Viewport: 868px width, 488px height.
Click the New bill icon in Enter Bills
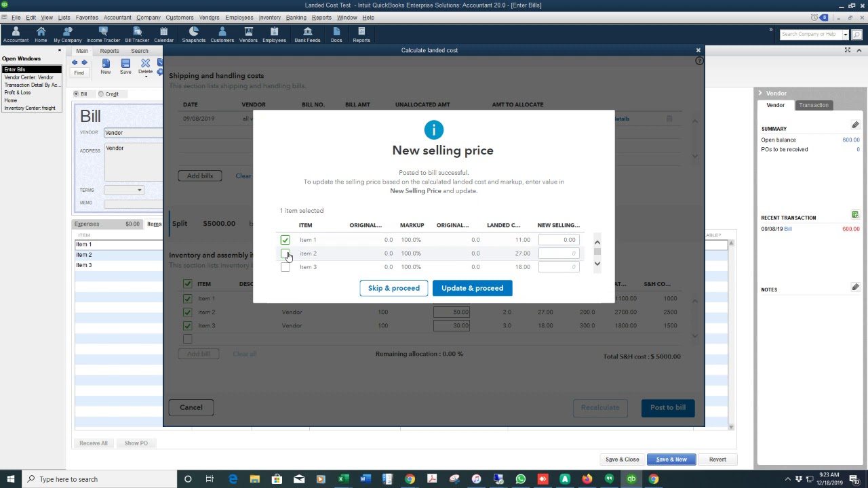point(106,66)
